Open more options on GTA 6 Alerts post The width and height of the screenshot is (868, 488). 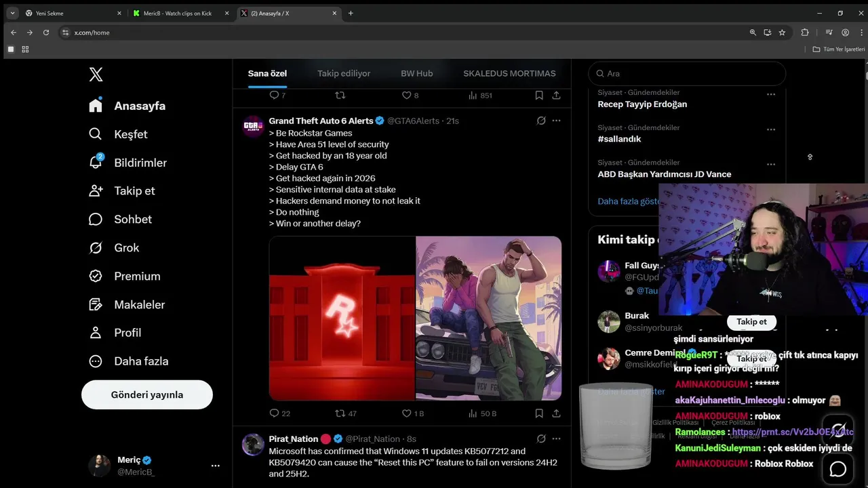tap(556, 121)
